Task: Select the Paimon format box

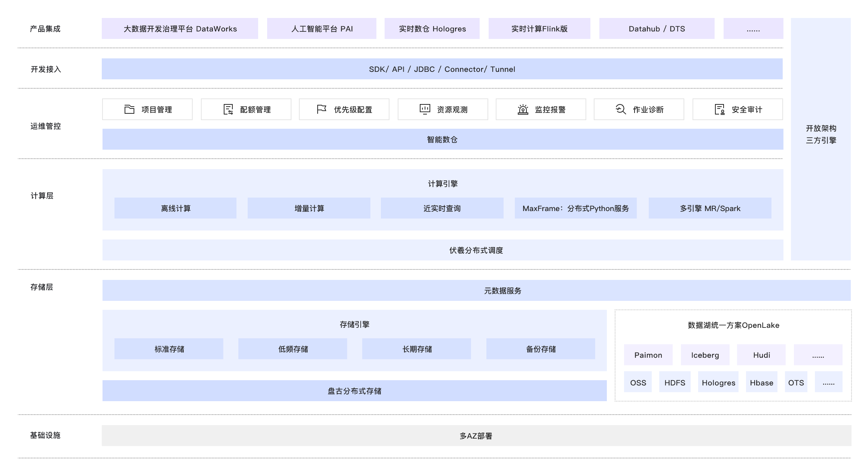Action: point(648,355)
